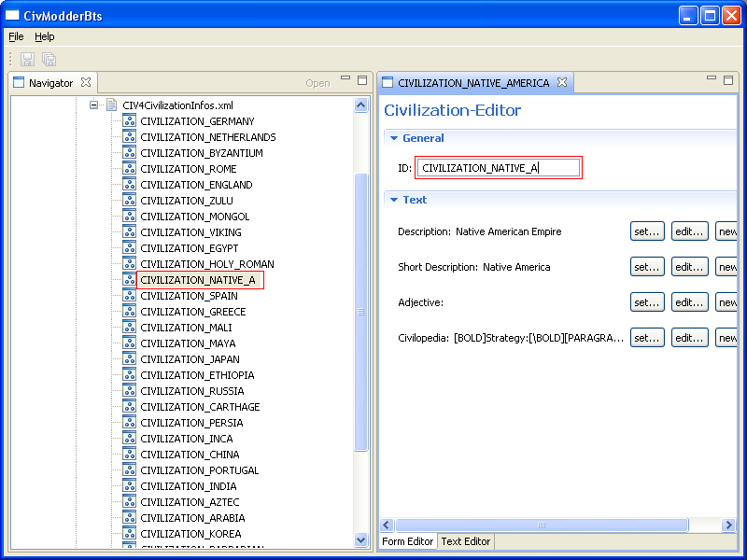Click the editor scroll left arrow
Image resolution: width=747 pixels, height=560 pixels.
coord(387,525)
